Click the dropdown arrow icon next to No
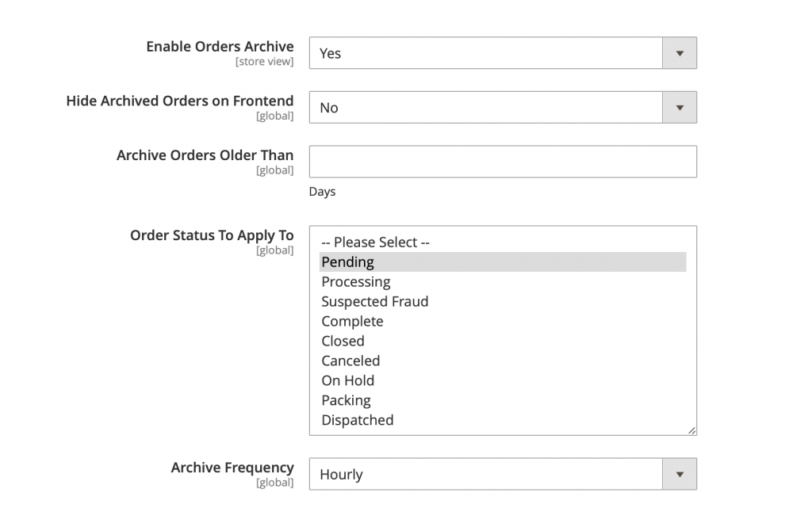812x508 pixels. tap(680, 108)
